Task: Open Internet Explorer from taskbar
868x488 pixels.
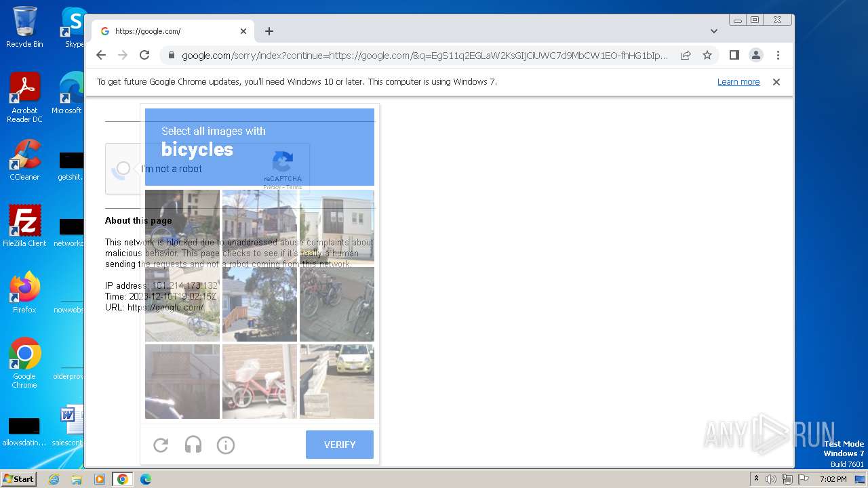Action: pyautogui.click(x=54, y=479)
